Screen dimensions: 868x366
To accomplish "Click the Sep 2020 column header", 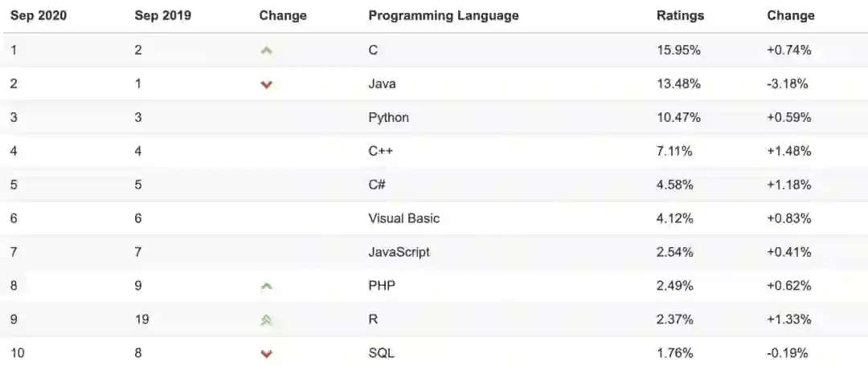I will [38, 15].
